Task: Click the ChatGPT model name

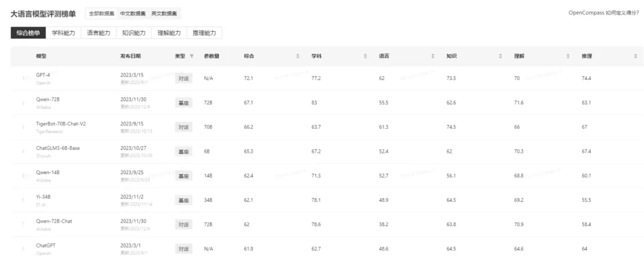Action: tap(45, 245)
